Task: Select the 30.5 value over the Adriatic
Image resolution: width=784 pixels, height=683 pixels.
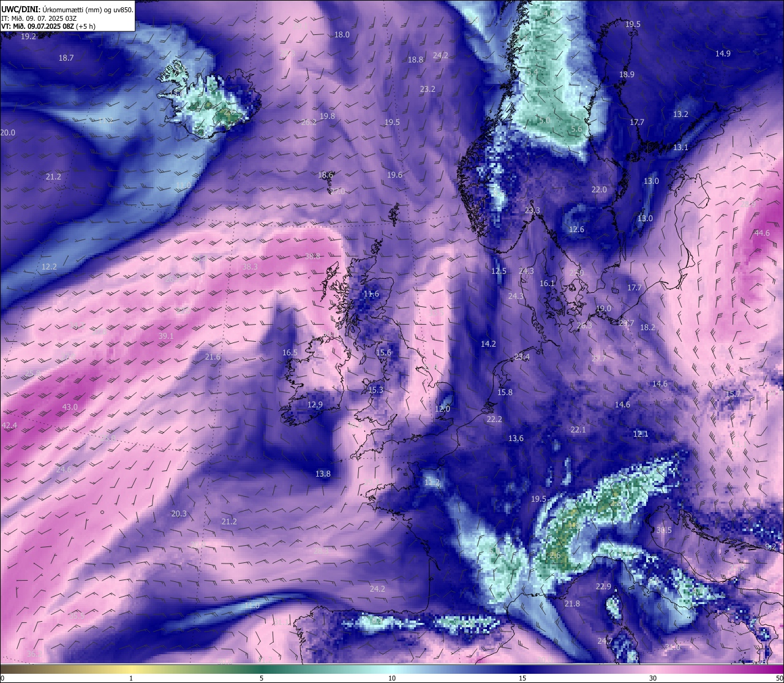Action: (664, 530)
